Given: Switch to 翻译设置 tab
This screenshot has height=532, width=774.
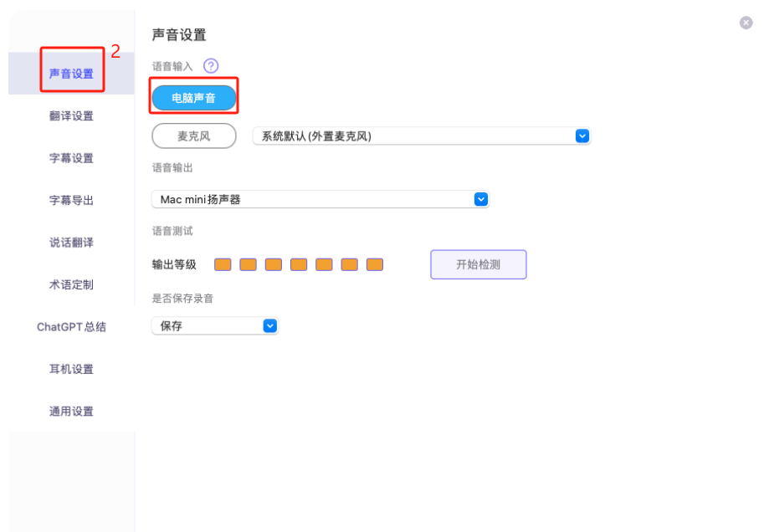Looking at the screenshot, I should (71, 116).
